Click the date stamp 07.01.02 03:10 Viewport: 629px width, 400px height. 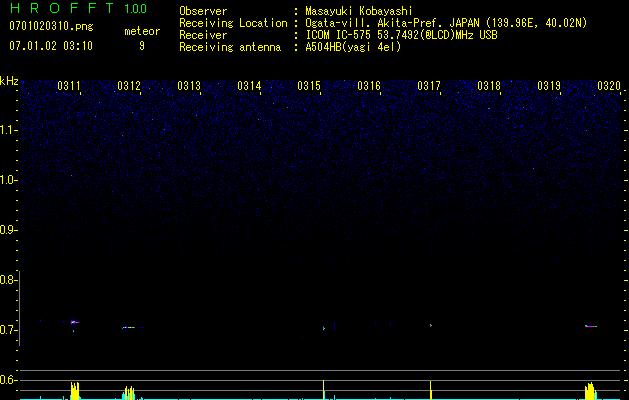click(x=51, y=46)
